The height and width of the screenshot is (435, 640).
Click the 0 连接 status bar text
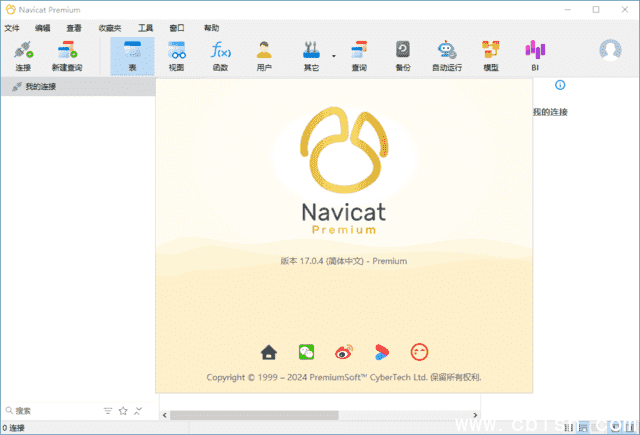coord(13,428)
